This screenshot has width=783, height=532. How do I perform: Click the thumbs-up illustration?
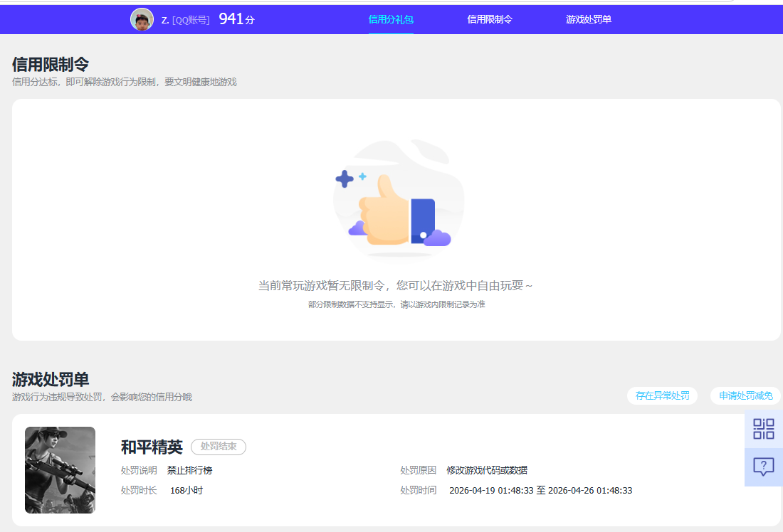coord(399,200)
